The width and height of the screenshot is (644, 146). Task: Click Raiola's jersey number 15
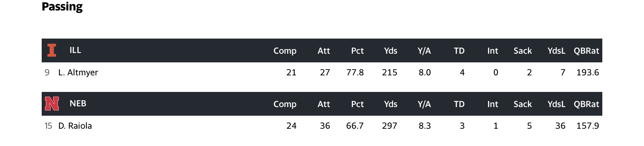point(48,126)
